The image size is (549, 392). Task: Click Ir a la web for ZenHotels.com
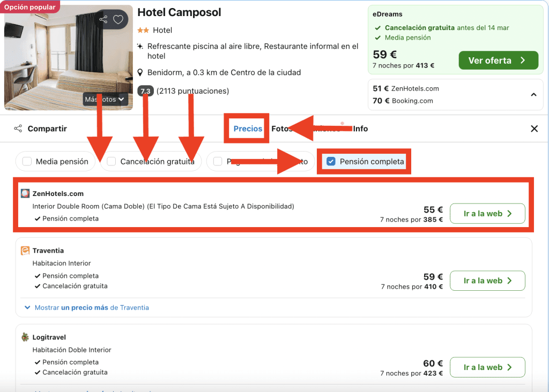[487, 214]
